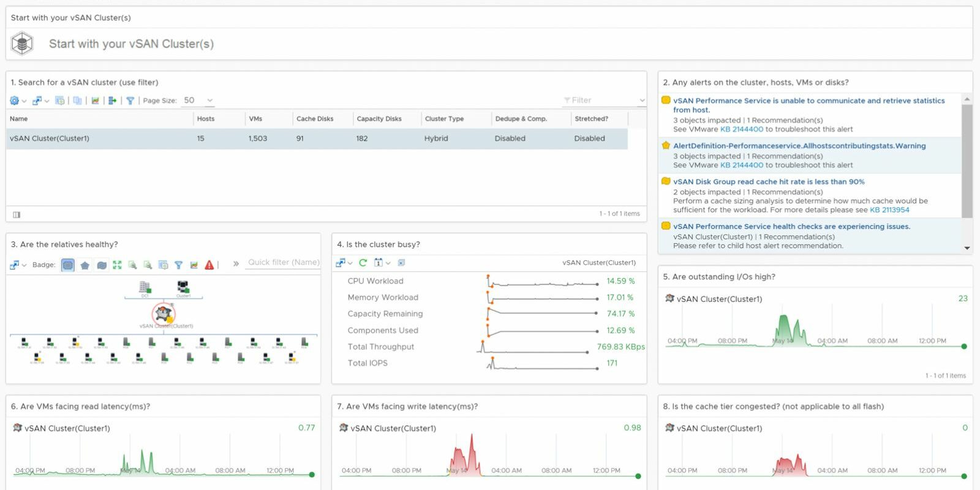Click the dashboard navigation icon in cluster search widget
This screenshot has width=980, height=490.
pos(37,100)
